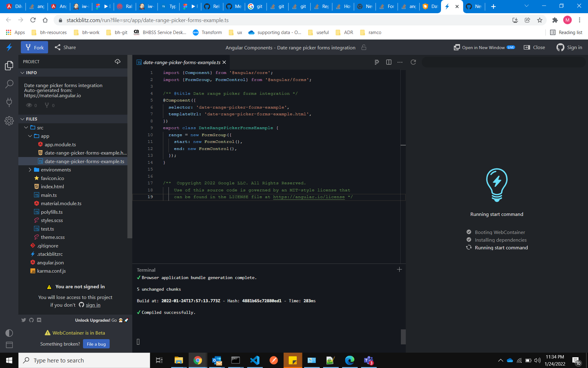Toggle the bottom panel layout icon
588x368 pixels.
click(9, 345)
